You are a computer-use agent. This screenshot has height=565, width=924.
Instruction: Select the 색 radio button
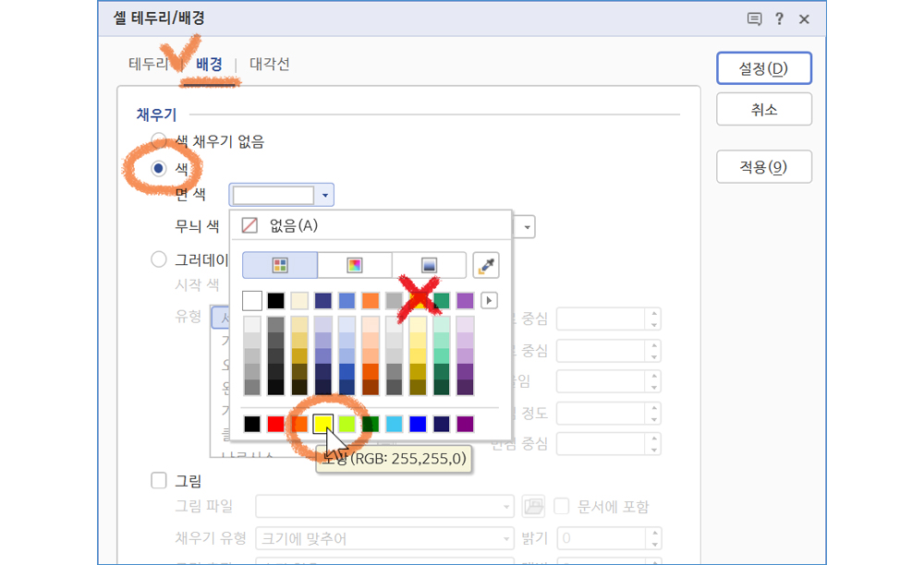159,169
